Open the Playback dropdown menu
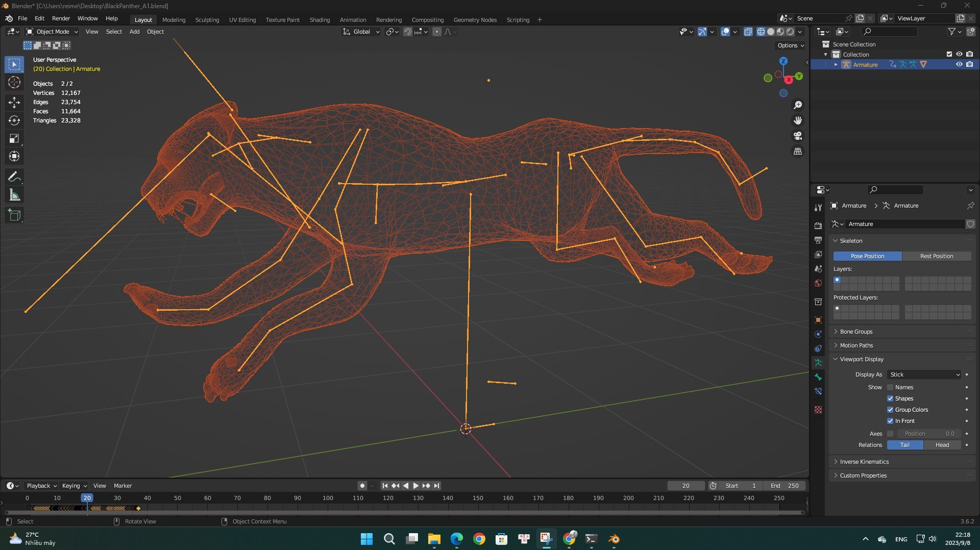Viewport: 980px width, 550px height. [41, 486]
